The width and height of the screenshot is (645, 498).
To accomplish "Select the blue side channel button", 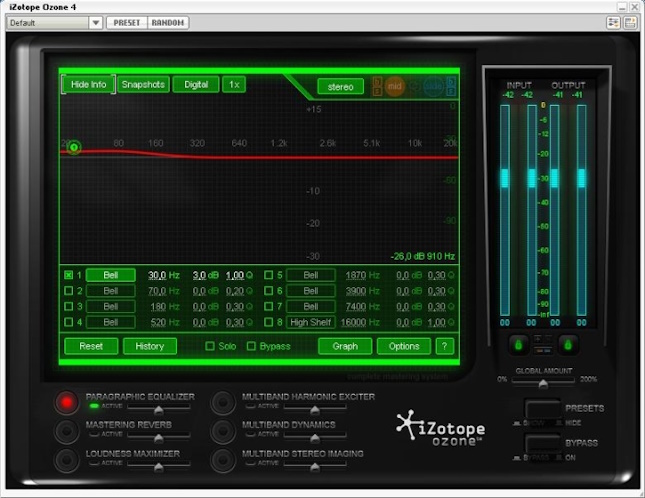I will point(434,86).
